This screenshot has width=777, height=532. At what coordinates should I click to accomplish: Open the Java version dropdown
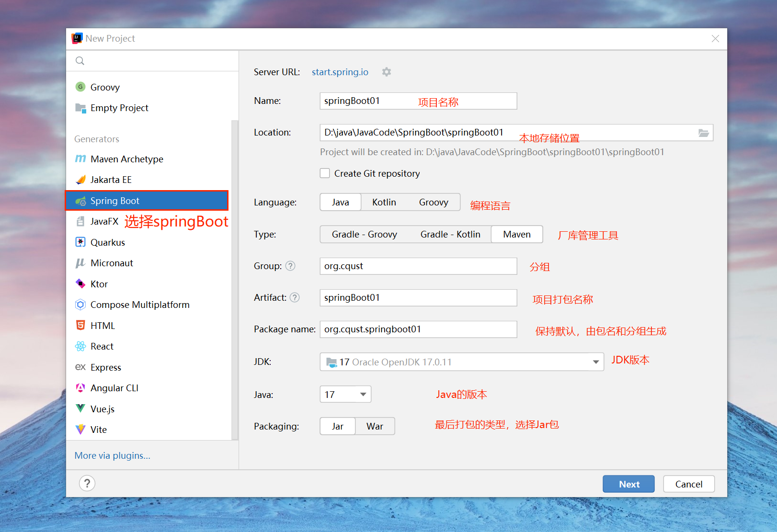pyautogui.click(x=345, y=395)
